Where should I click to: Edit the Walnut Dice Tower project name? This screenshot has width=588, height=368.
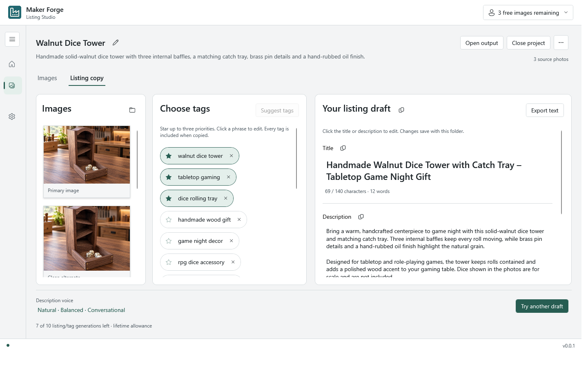coord(116,43)
